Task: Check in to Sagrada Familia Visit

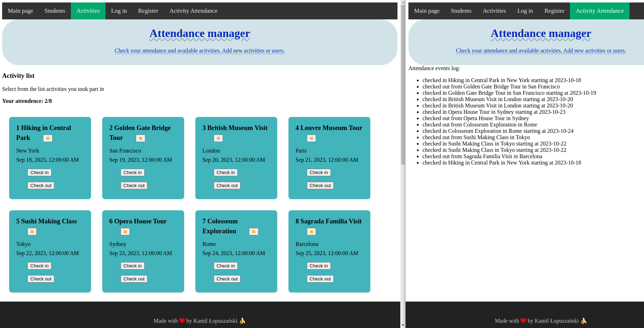Action: (319, 266)
